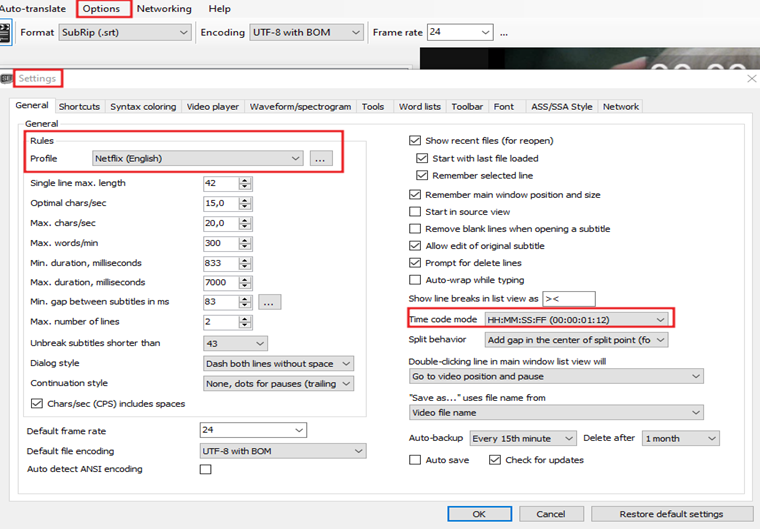Click Restore default settings button

(672, 514)
